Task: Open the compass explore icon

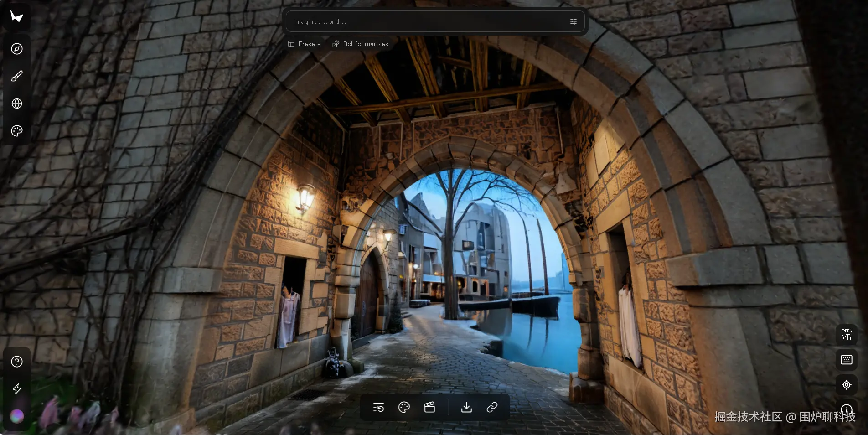Action: pos(17,49)
